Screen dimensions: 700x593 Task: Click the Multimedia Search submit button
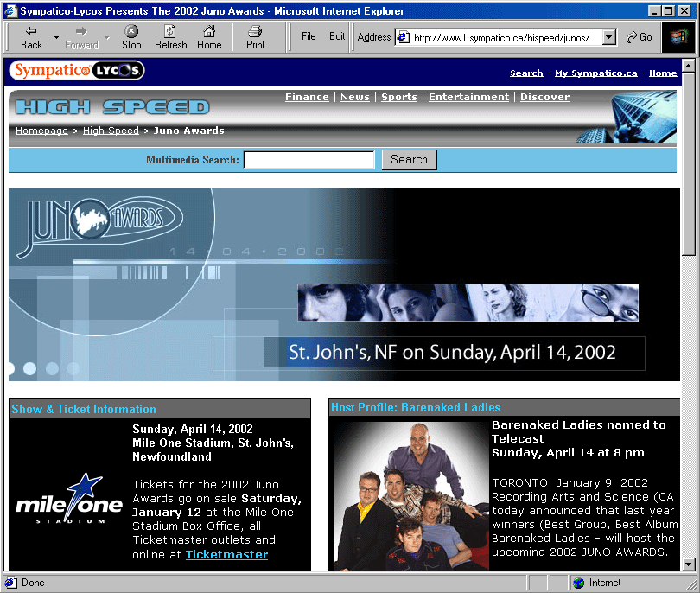(409, 159)
